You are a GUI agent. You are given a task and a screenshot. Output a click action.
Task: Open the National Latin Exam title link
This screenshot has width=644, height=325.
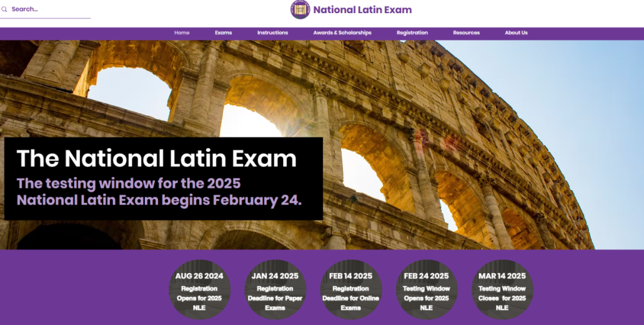coord(363,10)
